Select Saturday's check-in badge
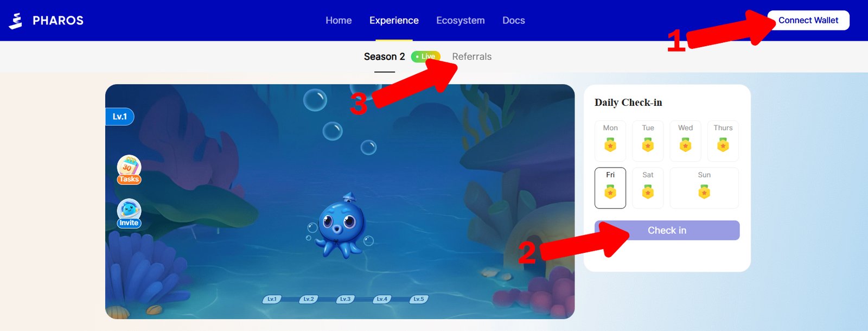Viewport: 868px width, 331px height. [648, 192]
